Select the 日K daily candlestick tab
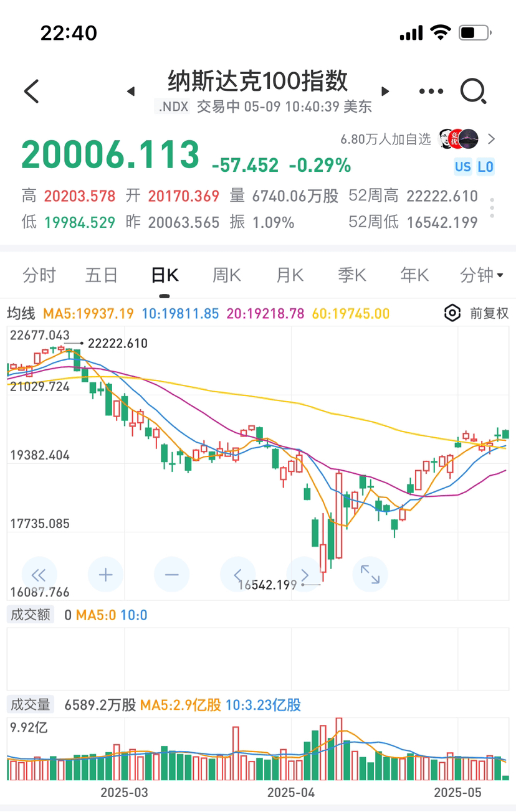Viewport: 516px width, 812px height. tap(165, 275)
